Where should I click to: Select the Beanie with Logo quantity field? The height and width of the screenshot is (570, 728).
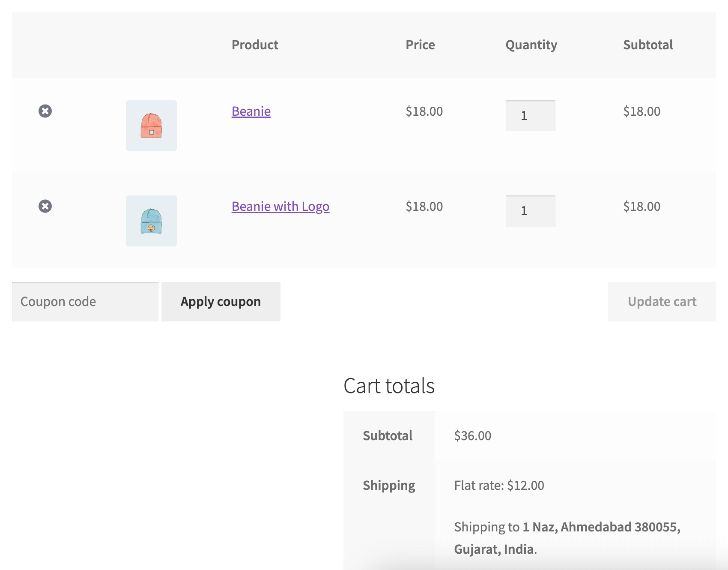(530, 210)
